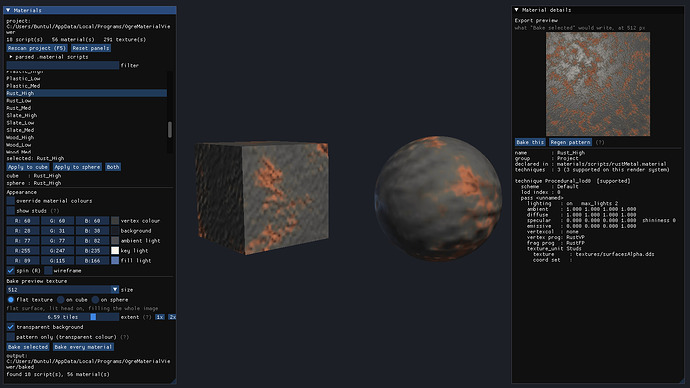Click Bake this button
The width and height of the screenshot is (690, 388).
pos(530,142)
